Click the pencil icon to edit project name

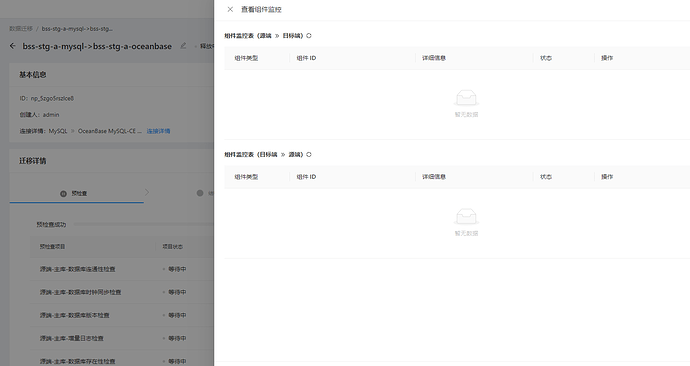[183, 46]
